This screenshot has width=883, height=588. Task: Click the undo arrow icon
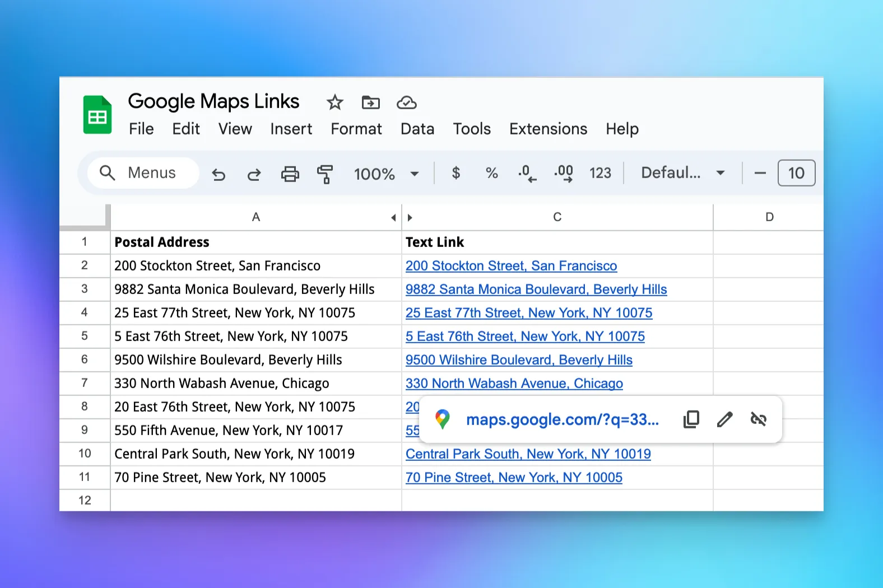[219, 174]
